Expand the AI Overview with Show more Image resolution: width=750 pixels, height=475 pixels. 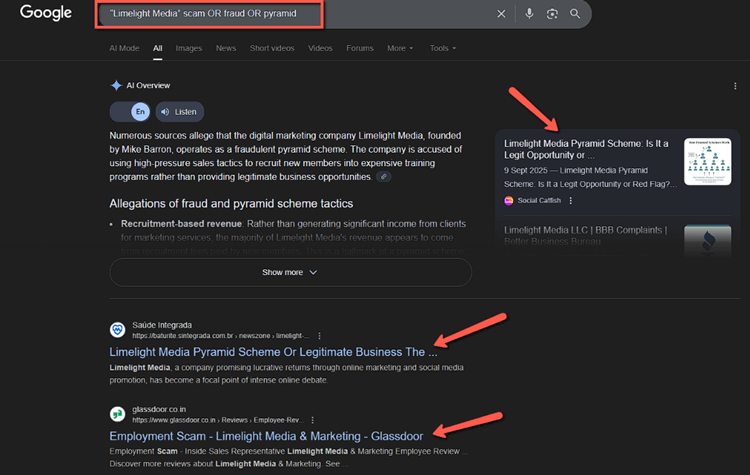click(290, 272)
